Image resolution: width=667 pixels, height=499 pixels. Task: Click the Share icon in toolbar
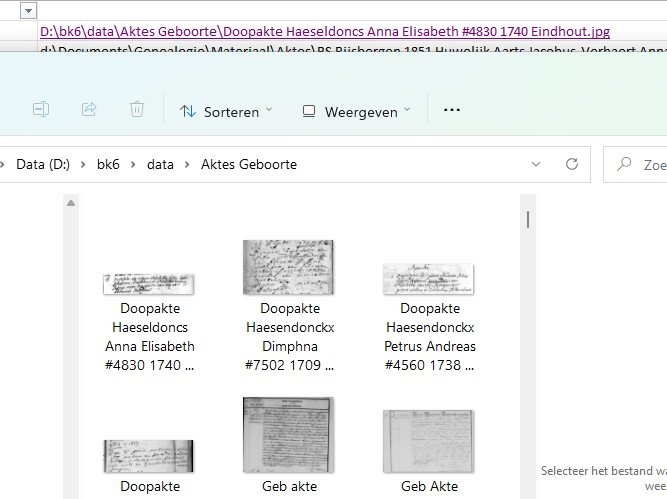(x=89, y=109)
